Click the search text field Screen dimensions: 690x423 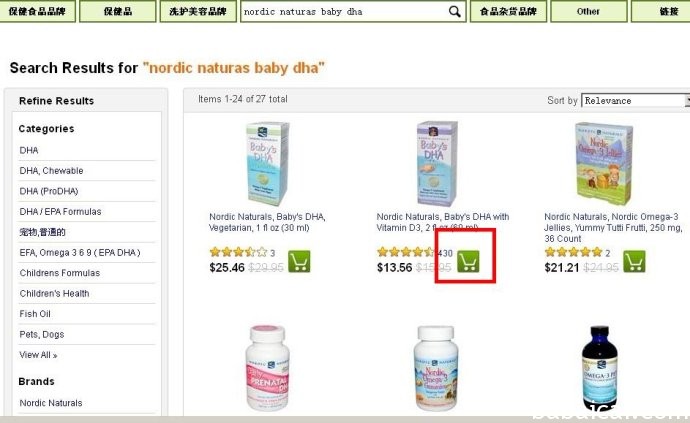pos(345,12)
